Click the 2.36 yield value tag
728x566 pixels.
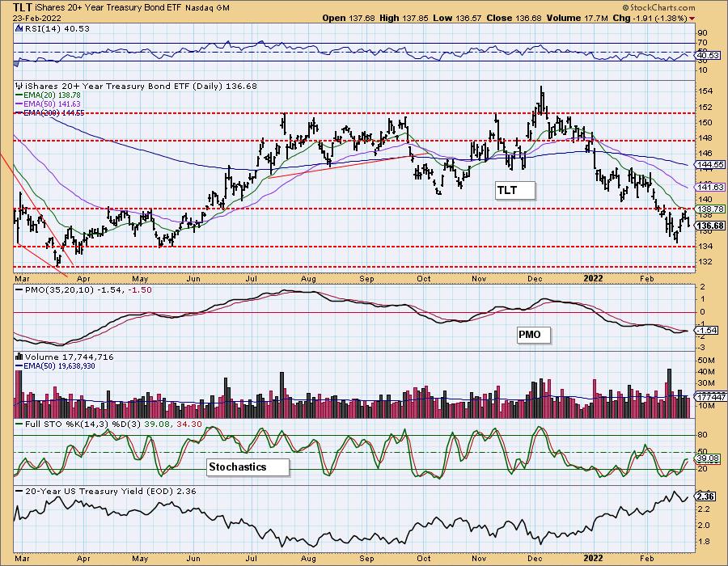point(705,496)
